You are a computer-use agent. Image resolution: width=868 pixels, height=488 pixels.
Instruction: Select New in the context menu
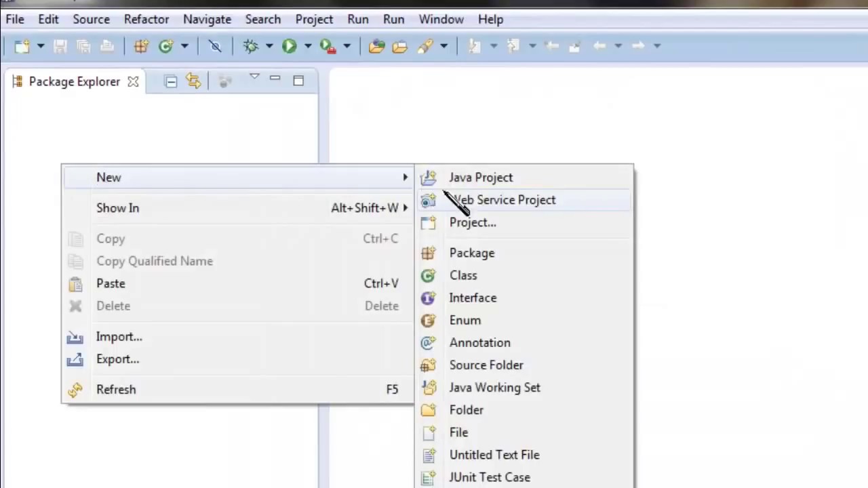238,178
